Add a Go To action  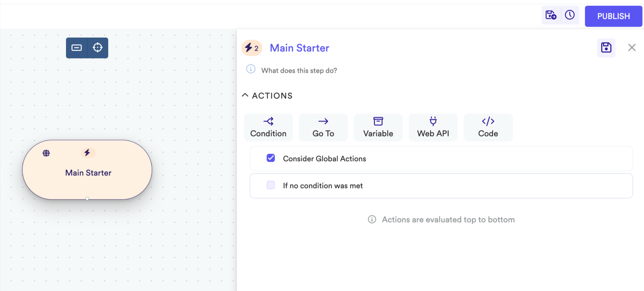(x=323, y=127)
